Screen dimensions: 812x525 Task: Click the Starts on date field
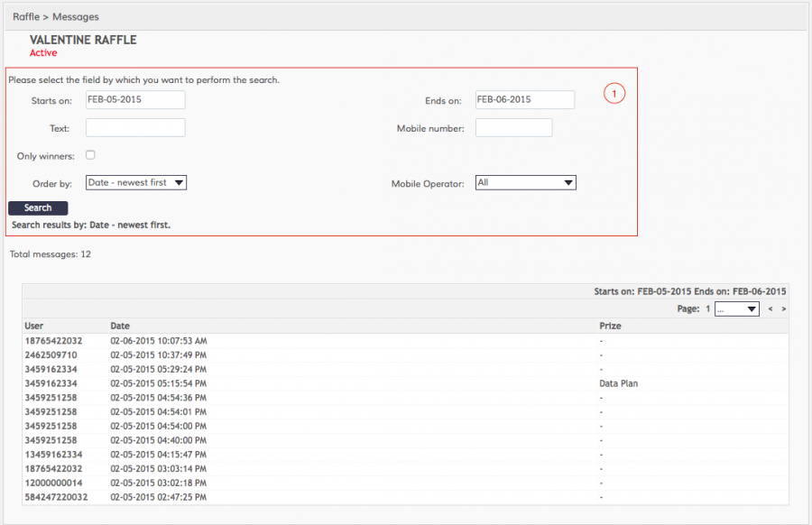point(135,100)
